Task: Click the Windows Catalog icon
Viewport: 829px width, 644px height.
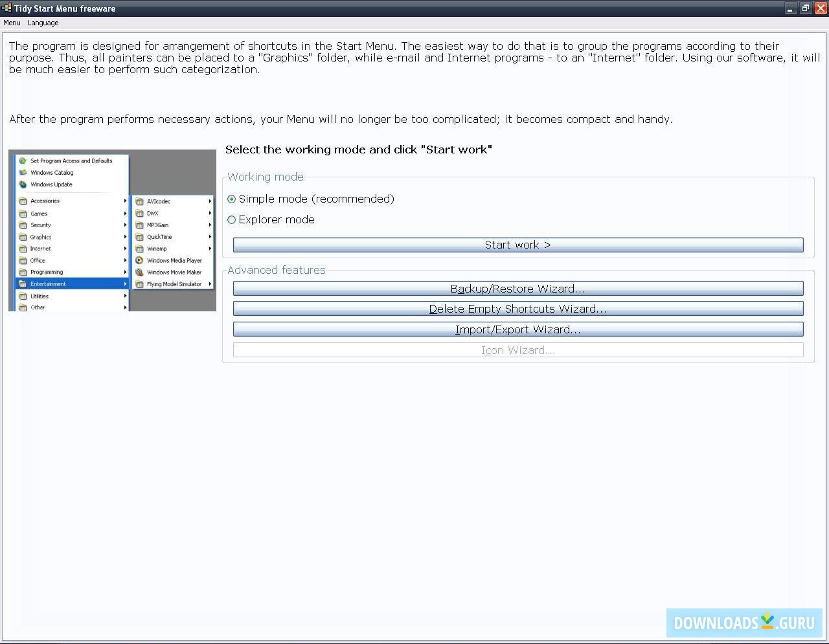Action: click(x=23, y=173)
